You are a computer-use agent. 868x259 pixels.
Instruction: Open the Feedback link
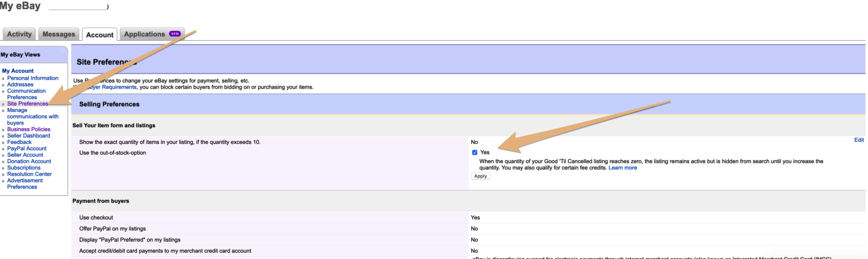pos(19,142)
